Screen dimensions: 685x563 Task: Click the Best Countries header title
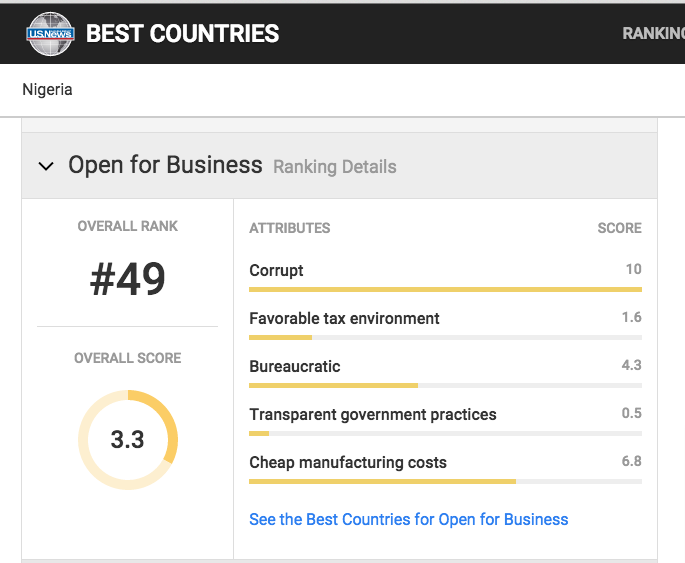coord(183,34)
